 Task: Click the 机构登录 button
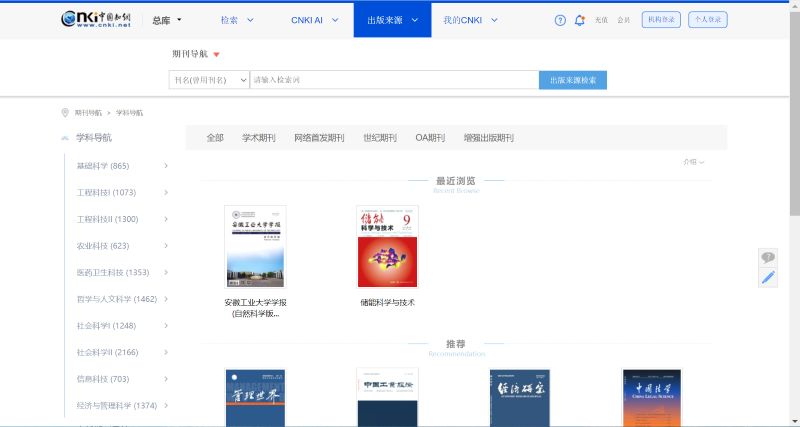(x=661, y=20)
